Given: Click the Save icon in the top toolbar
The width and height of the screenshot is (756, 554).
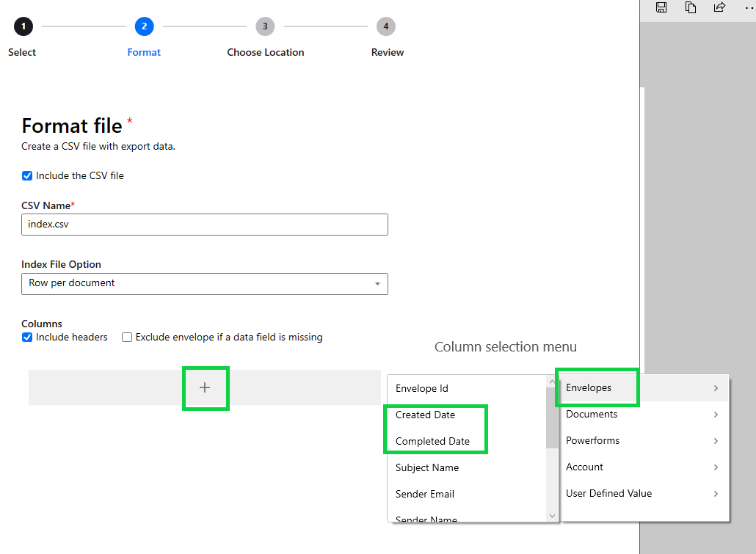Looking at the screenshot, I should (661, 7).
